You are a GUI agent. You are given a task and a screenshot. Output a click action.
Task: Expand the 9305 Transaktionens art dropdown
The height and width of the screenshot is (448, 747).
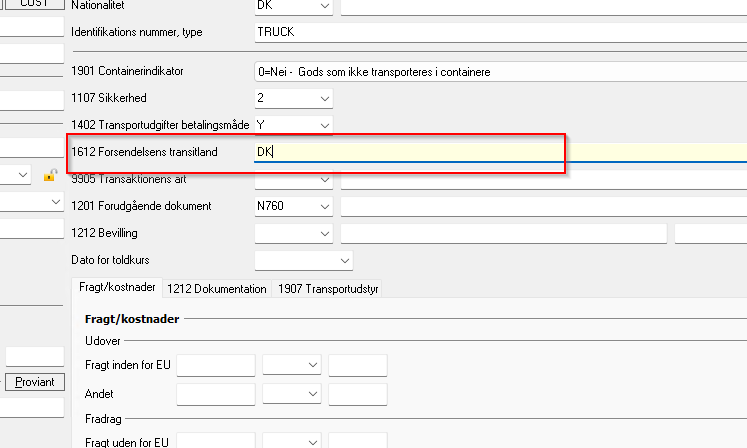point(324,180)
